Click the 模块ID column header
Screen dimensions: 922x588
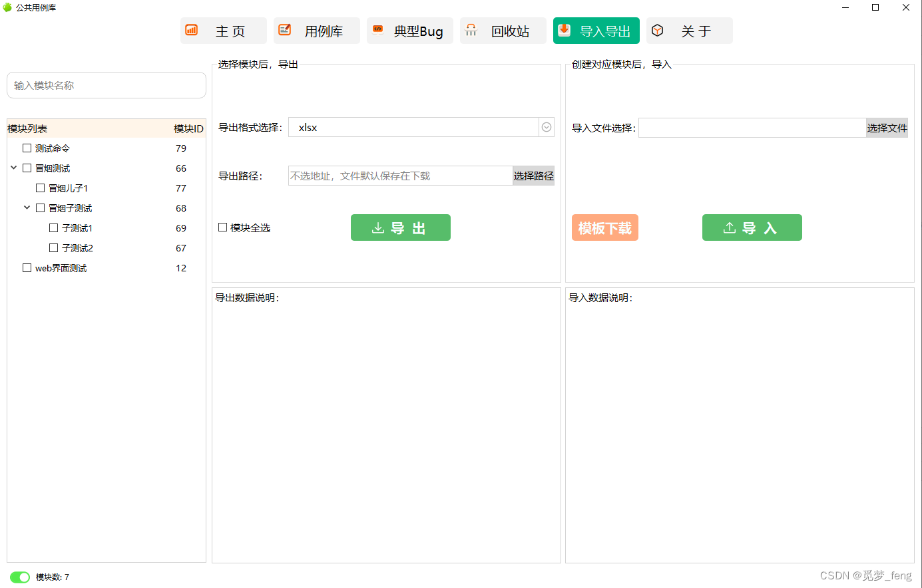click(188, 128)
